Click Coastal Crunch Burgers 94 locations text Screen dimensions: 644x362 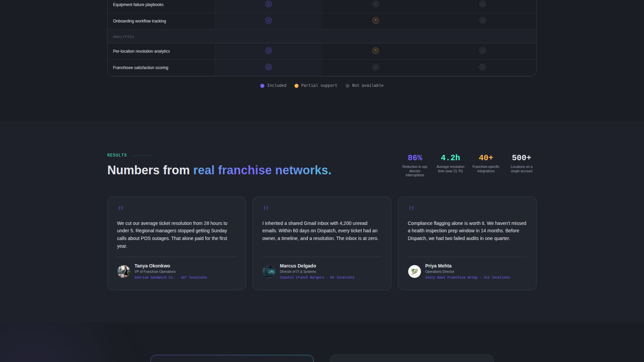click(317, 278)
